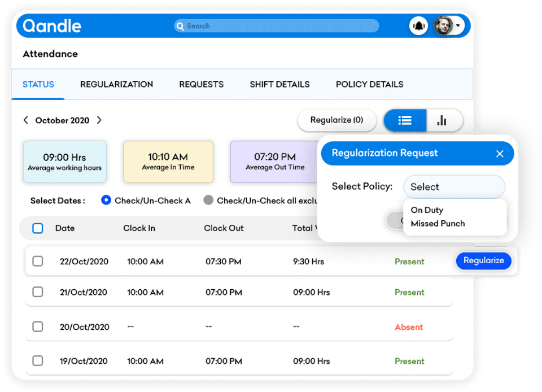
Task: Tick checkbox for 22/Oct/2020 row
Action: pos(38,261)
